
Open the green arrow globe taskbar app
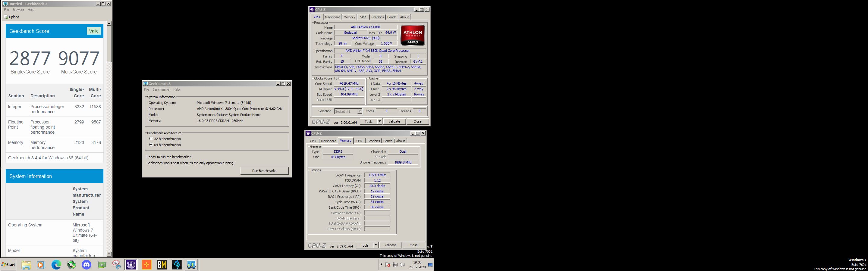coord(71,265)
